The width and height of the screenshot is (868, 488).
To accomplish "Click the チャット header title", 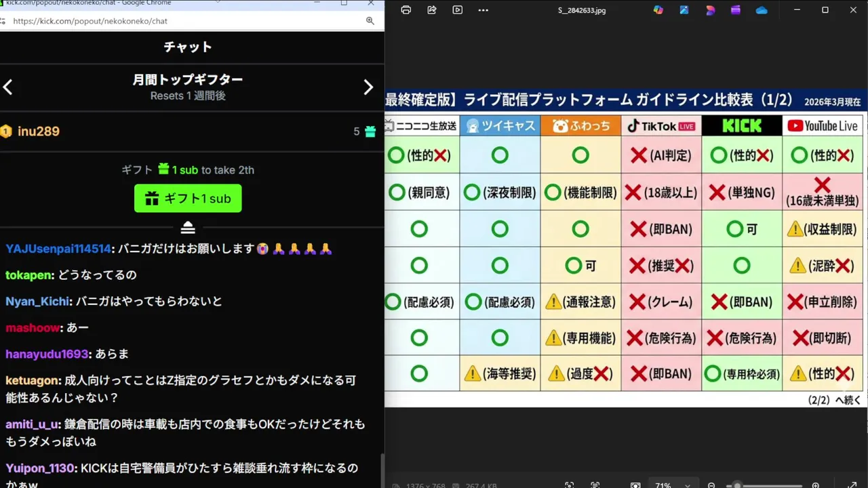I will [188, 47].
